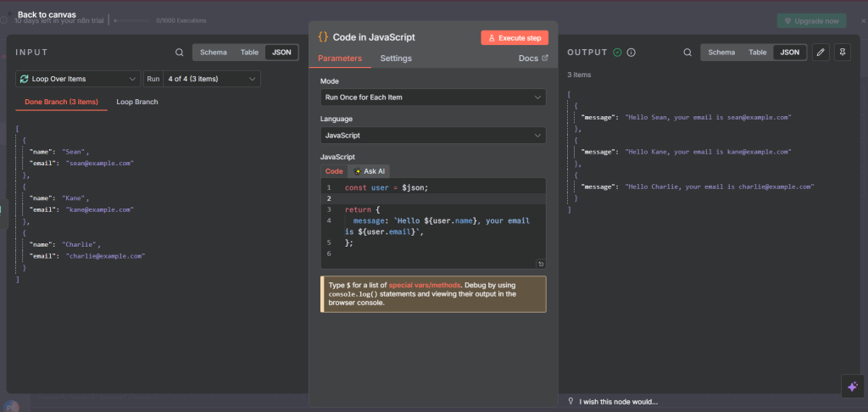Click the lightbulb 'I wish this node would' icon
868x412 pixels.
[x=571, y=402]
